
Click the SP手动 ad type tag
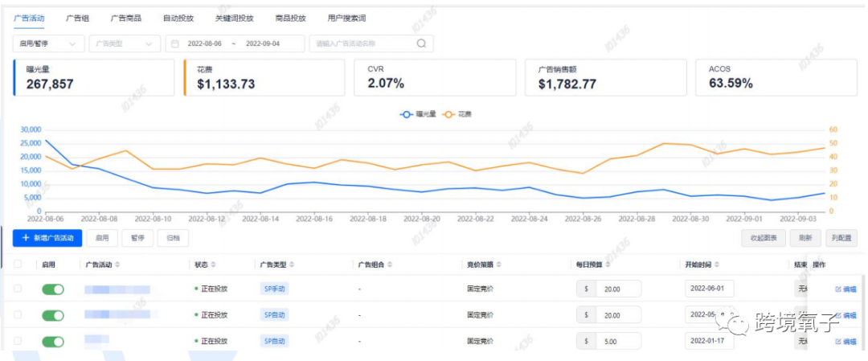(275, 289)
